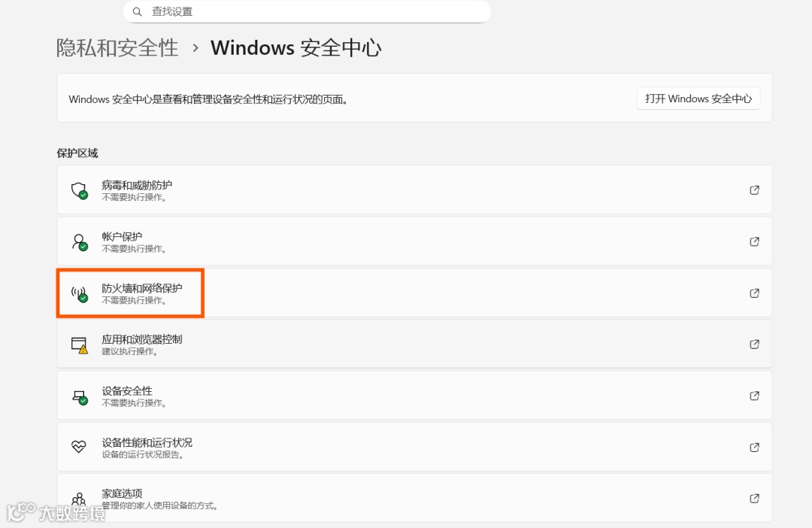Open 应用和浏览器控制 label
Image resolution: width=812 pixels, height=528 pixels.
(142, 339)
